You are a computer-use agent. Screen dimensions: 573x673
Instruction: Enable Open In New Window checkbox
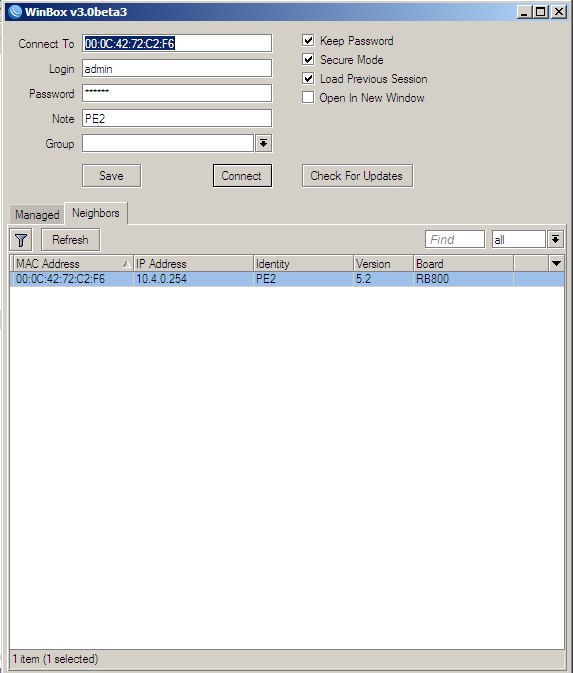click(x=308, y=97)
